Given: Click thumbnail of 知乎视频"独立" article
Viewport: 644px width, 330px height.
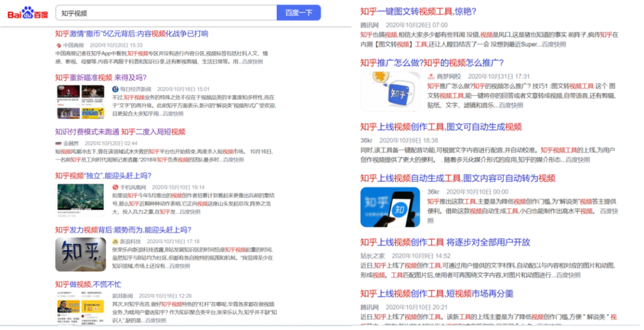Looking at the screenshot, I should pyautogui.click(x=80, y=200).
